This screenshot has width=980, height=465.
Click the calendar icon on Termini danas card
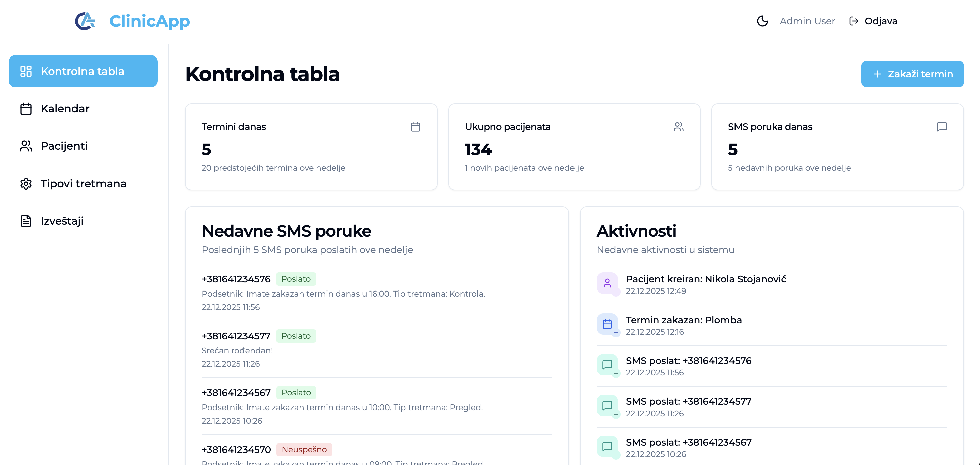416,127
